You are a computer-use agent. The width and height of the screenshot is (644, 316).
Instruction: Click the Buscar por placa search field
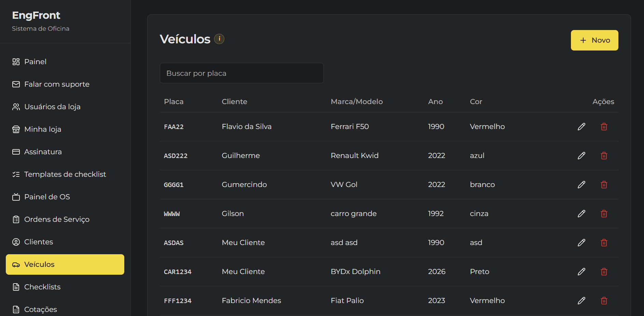click(241, 73)
